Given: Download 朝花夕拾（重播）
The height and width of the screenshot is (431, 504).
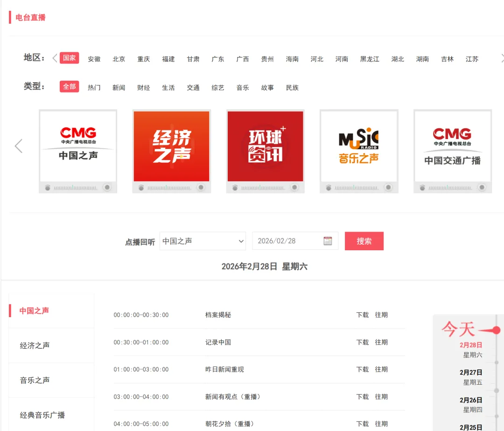Looking at the screenshot, I should coord(363,424).
